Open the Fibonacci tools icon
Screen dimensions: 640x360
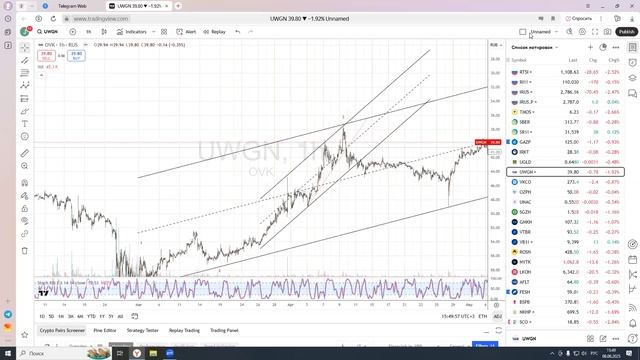(25, 73)
